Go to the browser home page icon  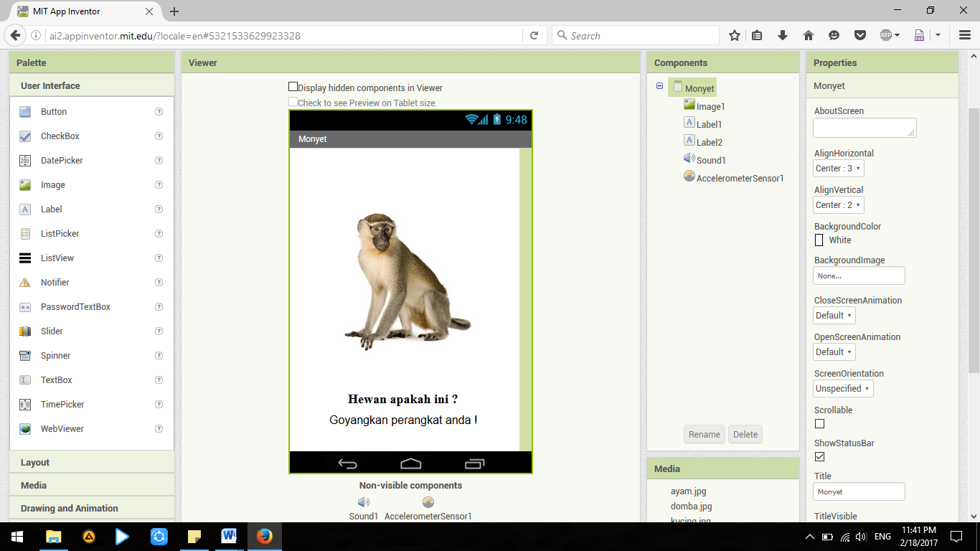809,35
